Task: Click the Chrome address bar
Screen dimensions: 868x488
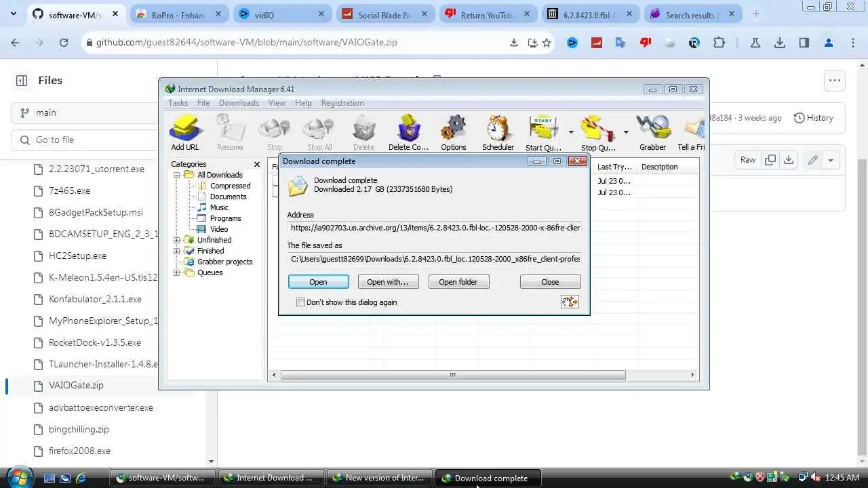Action: click(x=298, y=42)
